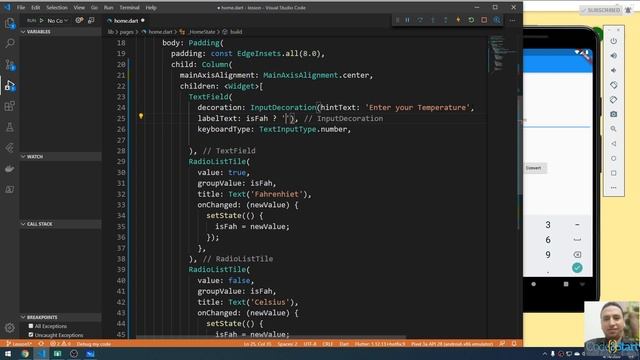Power off the emulator via power icon

[x=613, y=41]
